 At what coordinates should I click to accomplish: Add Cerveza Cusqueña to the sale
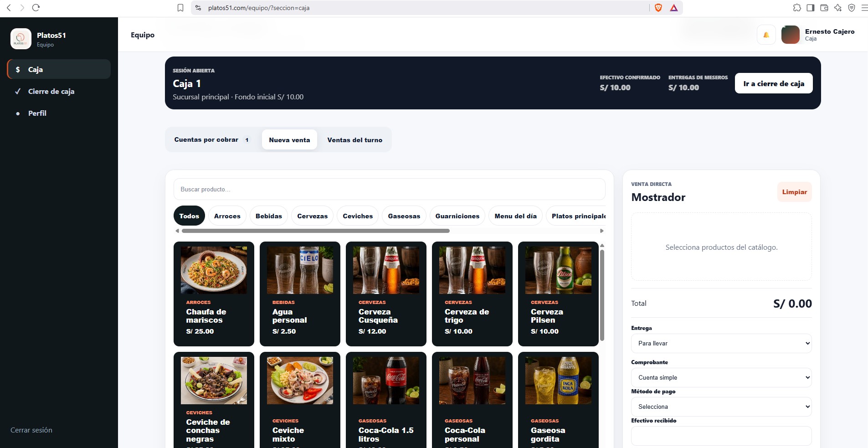(386, 294)
